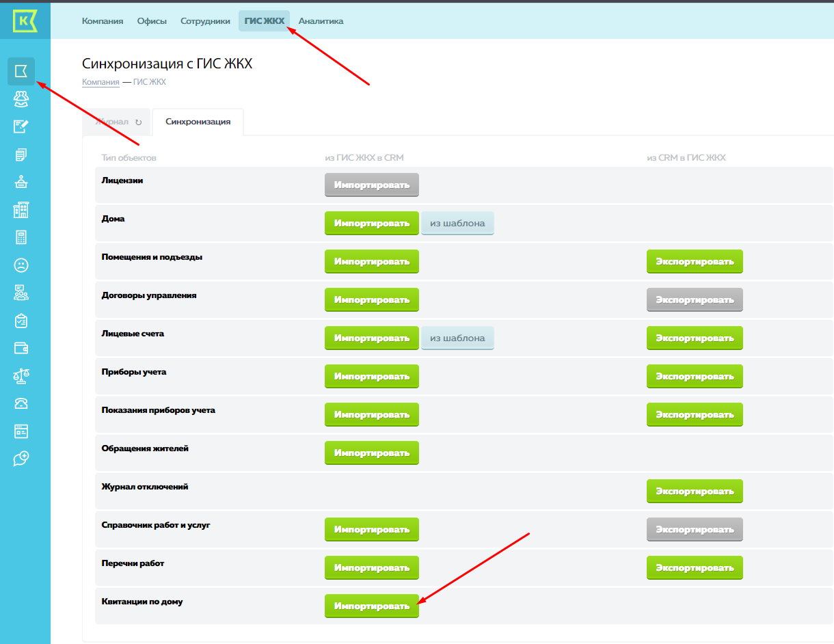Screen dimensions: 834x644
Task: Import Показания приборов учета
Action: [372, 414]
